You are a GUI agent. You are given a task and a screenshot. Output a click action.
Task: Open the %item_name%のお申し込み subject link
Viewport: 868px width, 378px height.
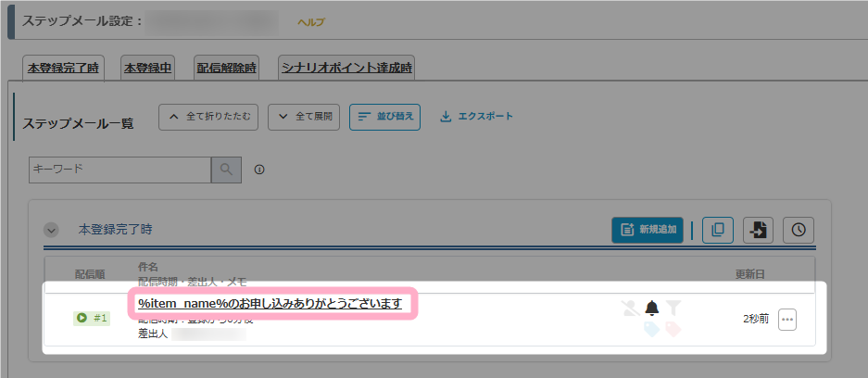pyautogui.click(x=270, y=304)
